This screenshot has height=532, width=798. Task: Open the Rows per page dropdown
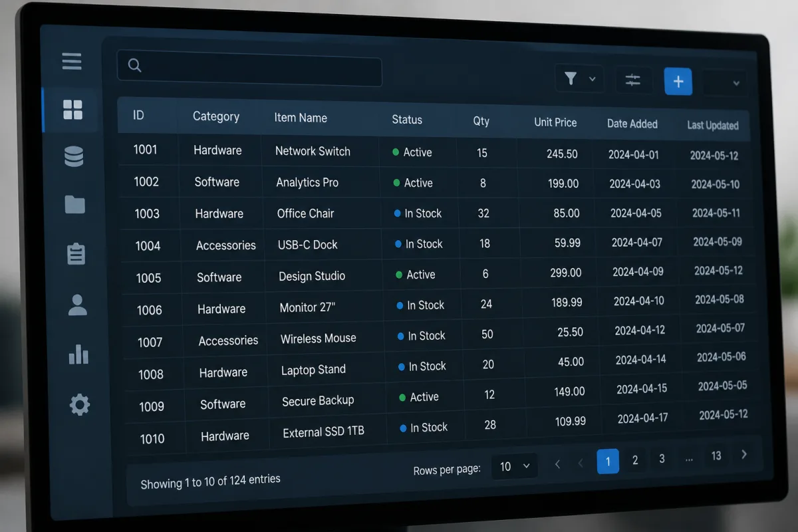(515, 466)
